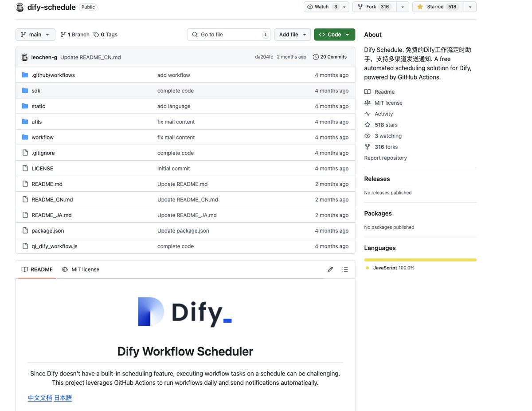The height and width of the screenshot is (411, 532).
Task: Click the 'add workflow' commit message
Action: 174,75
